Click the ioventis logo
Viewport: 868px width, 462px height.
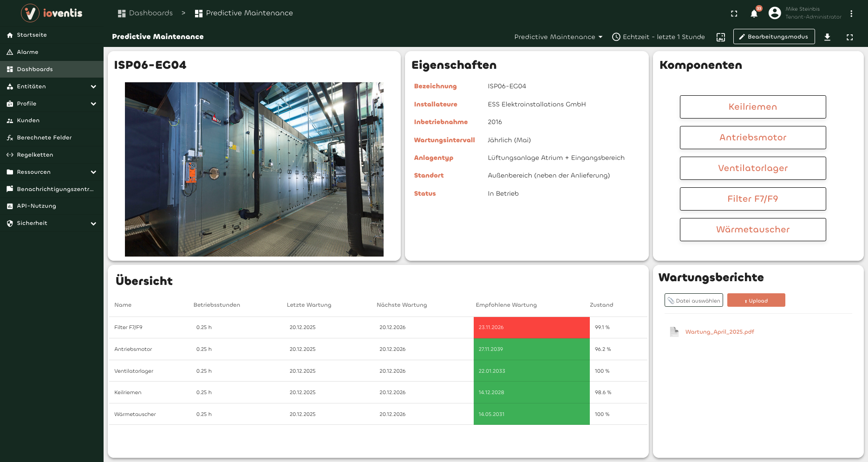pyautogui.click(x=51, y=13)
